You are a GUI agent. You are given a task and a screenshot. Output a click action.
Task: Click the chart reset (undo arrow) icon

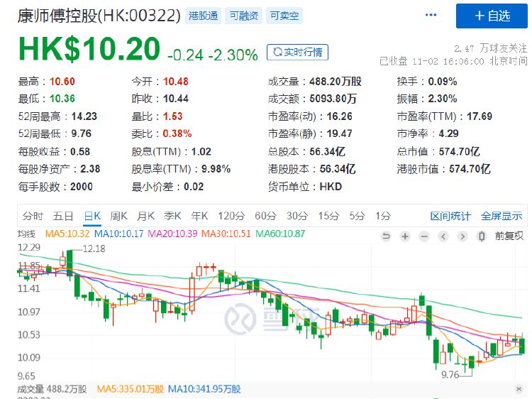tap(386, 236)
